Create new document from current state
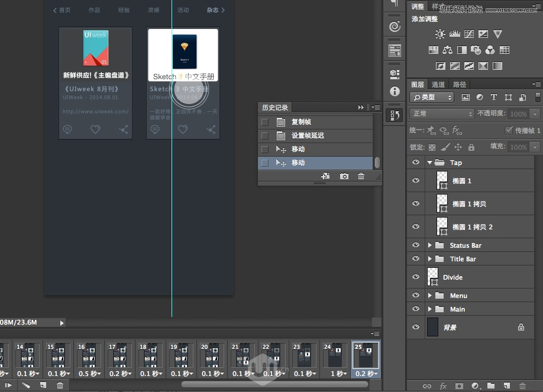 (325, 176)
